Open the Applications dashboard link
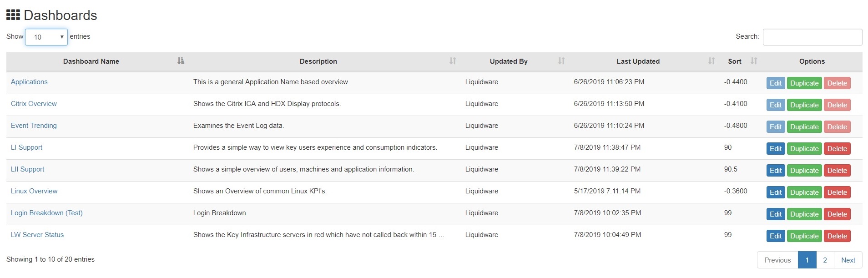Image resolution: width=868 pixels, height=278 pixels. (x=29, y=82)
